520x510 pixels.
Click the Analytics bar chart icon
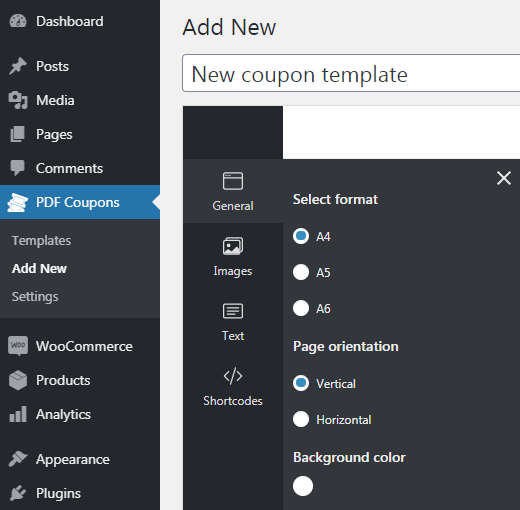pos(18,414)
